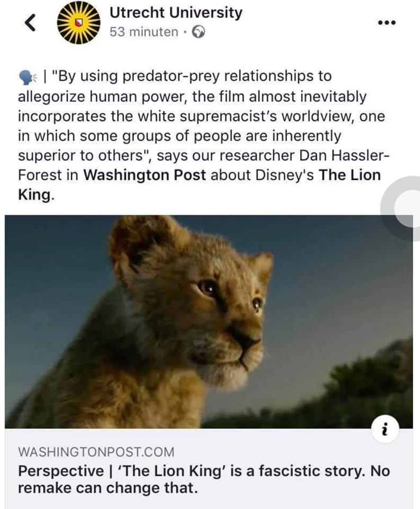This screenshot has width=420, height=509.
Task: Click the bold "Washington Post" text
Action: (145, 175)
